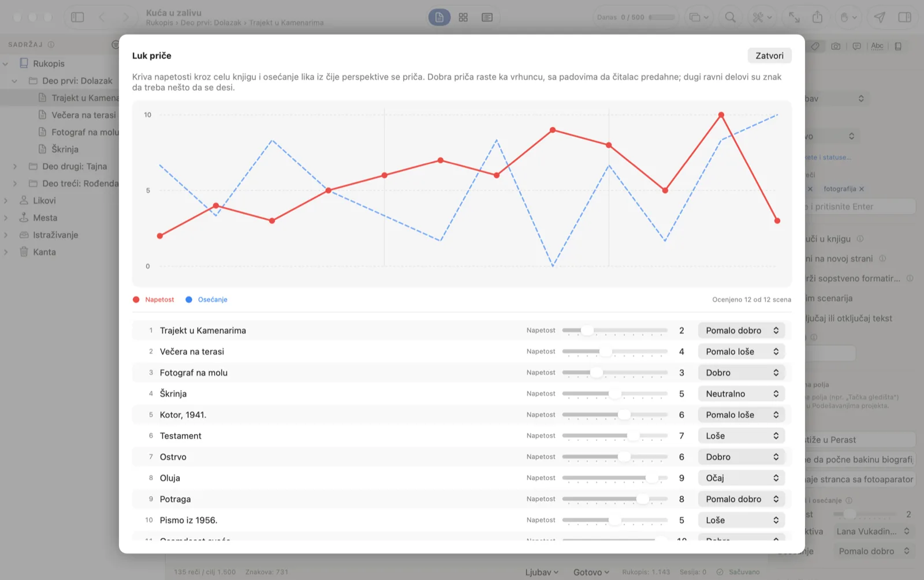This screenshot has width=924, height=580.
Task: Open mood dropdown for Trajekt u Kamenarima row
Action: point(742,331)
